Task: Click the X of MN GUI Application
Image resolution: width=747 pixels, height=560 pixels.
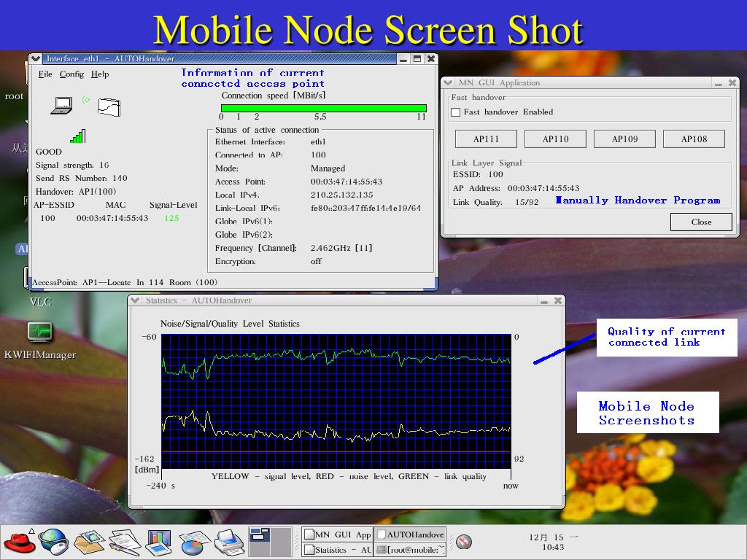Action: [x=732, y=82]
